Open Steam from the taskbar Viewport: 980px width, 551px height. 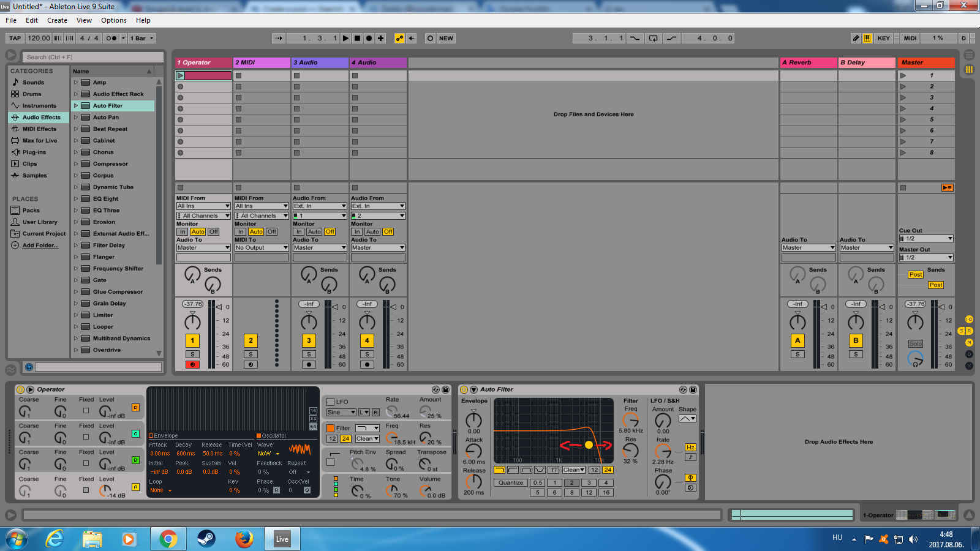coord(206,539)
